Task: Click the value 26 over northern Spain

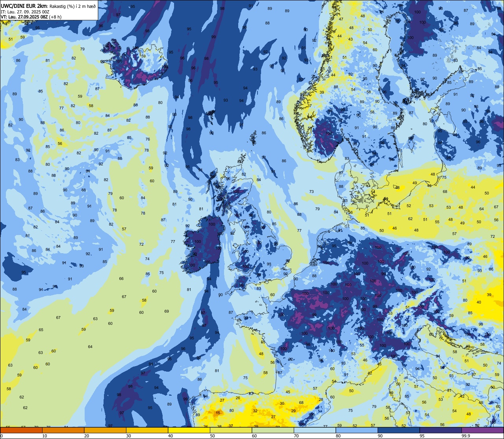Action: (x=238, y=398)
